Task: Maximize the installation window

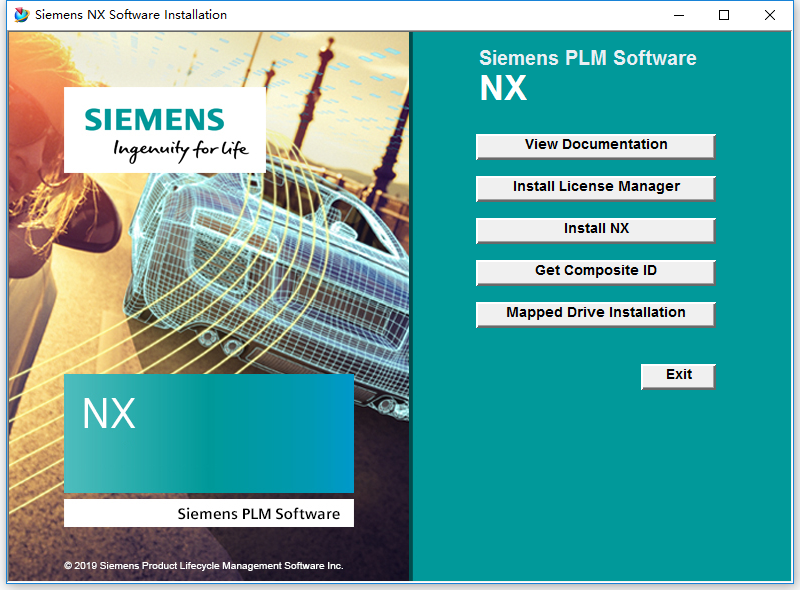Action: click(x=723, y=15)
